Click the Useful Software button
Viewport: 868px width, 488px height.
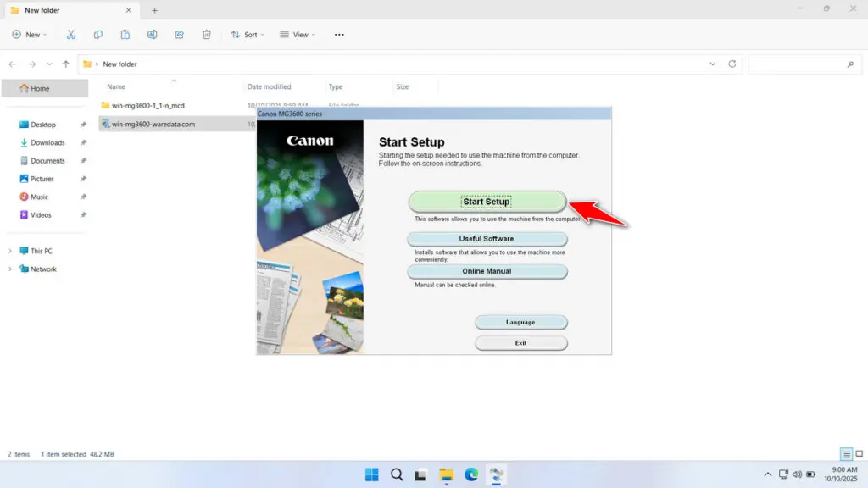click(487, 238)
